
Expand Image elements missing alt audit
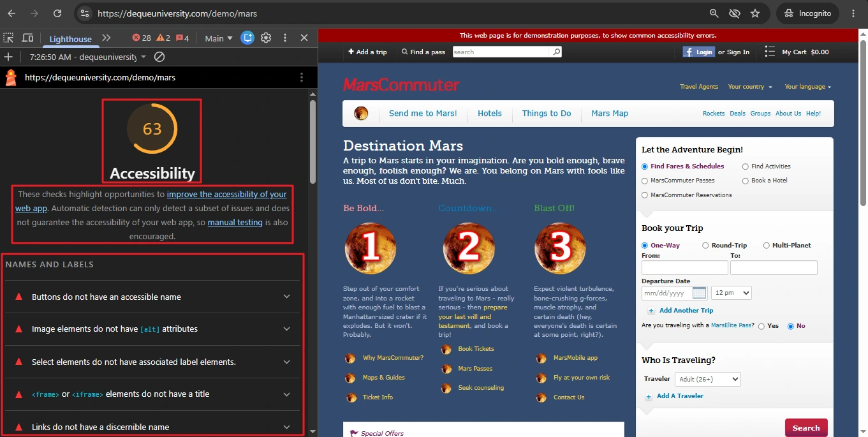pyautogui.click(x=152, y=329)
